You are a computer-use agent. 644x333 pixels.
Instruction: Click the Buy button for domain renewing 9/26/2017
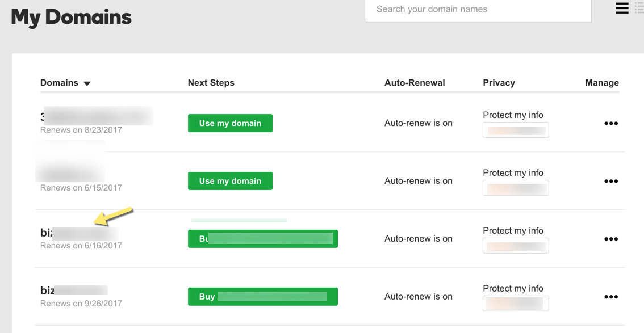pyautogui.click(x=262, y=296)
